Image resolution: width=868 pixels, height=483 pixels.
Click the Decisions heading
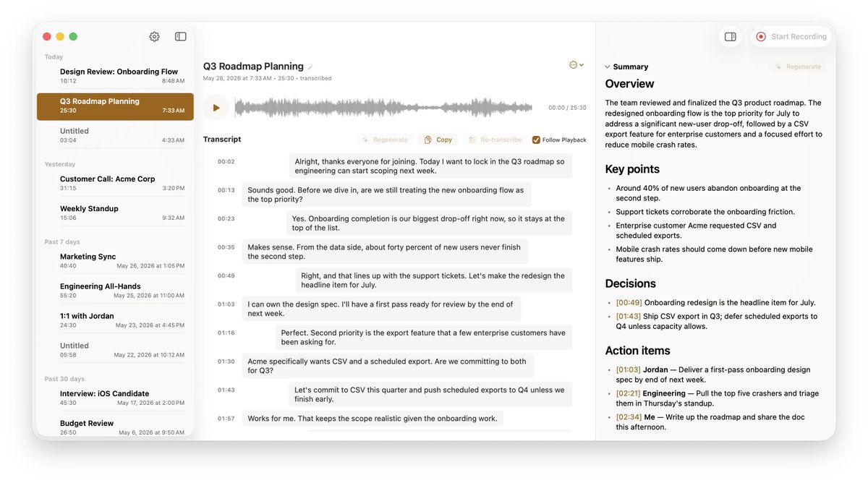pyautogui.click(x=631, y=283)
